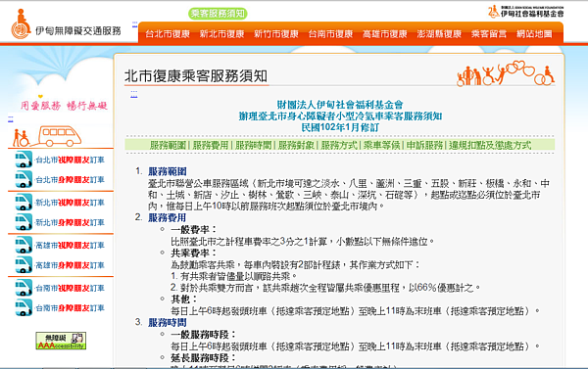The height and width of the screenshot is (369, 588).
Task: Open 台南市視障朋友訂車 sidebar link
Action: pos(70,288)
